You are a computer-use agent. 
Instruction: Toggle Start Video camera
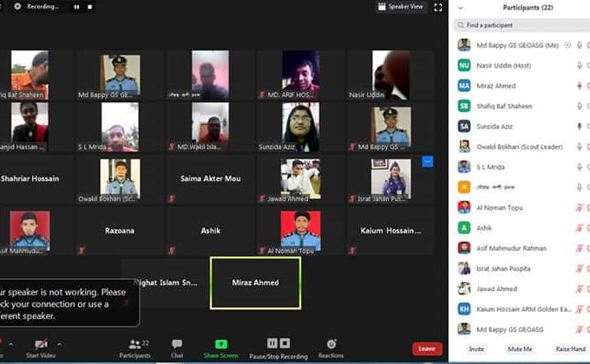(41, 345)
